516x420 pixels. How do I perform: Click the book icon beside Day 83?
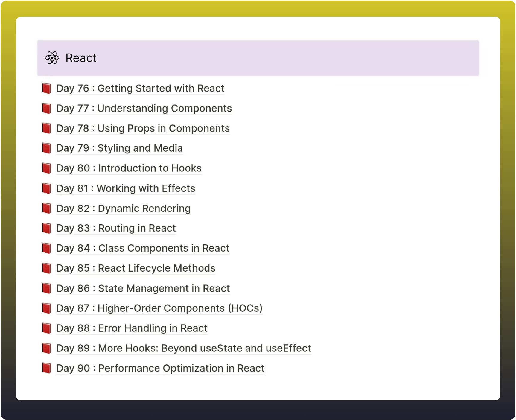46,228
